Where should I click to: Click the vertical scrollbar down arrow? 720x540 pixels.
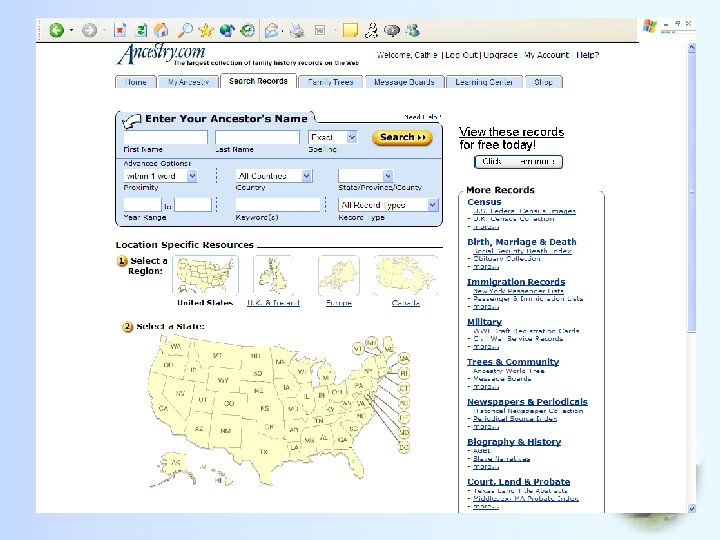pos(692,508)
